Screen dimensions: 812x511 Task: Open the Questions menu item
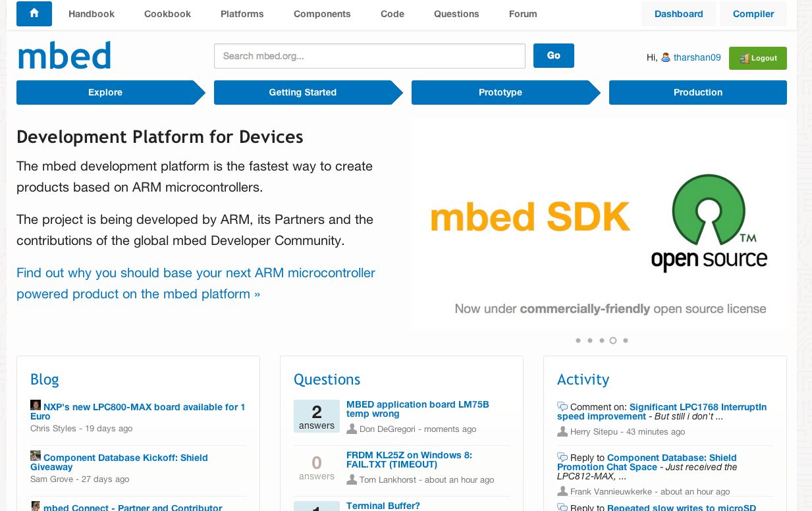click(456, 14)
